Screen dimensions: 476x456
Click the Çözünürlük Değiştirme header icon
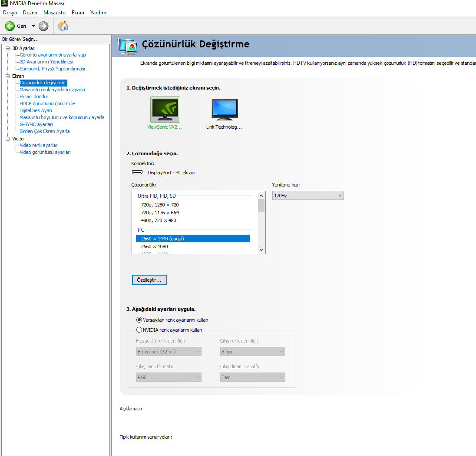point(128,45)
